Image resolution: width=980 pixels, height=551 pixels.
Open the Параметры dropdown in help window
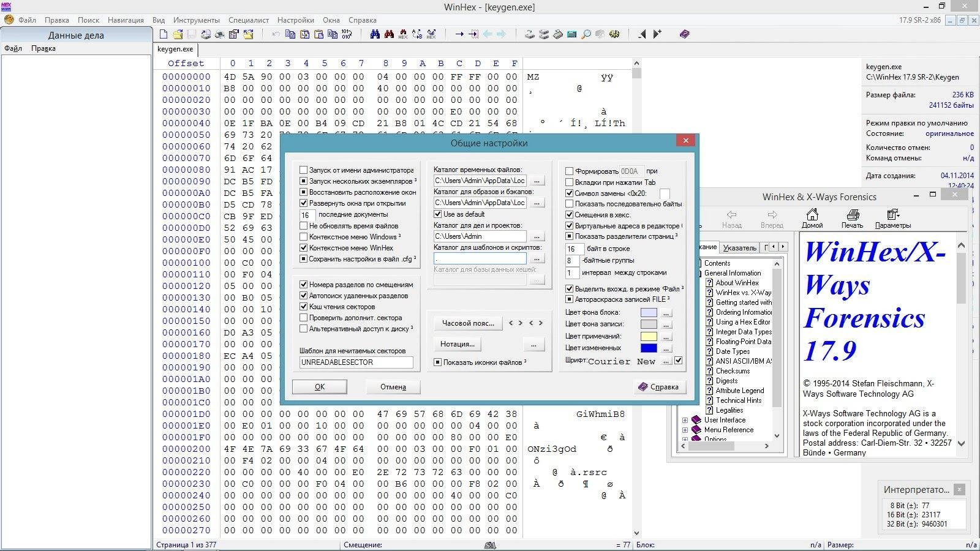[893, 219]
